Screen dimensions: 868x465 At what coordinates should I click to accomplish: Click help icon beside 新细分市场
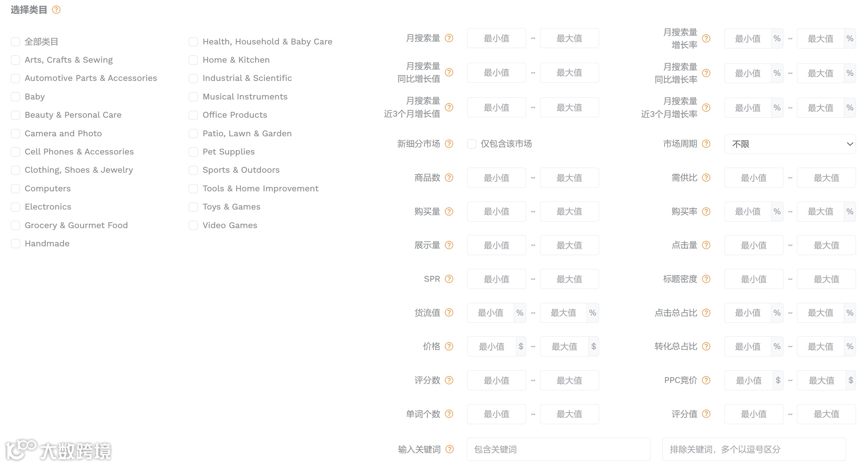[x=449, y=144]
